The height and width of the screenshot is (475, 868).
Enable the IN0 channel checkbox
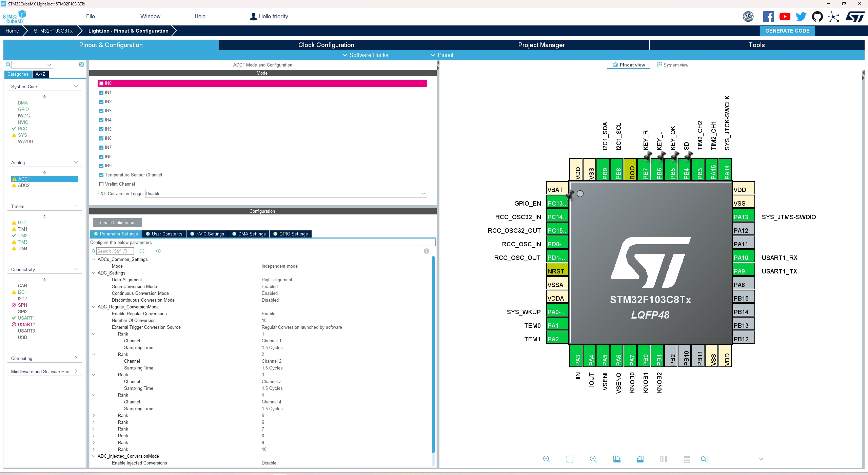101,83
